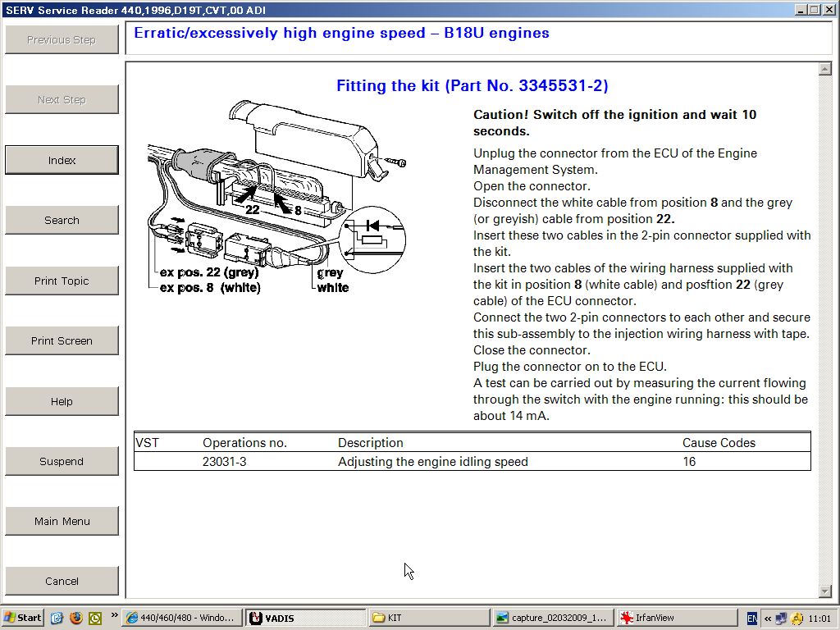Click the Description column header
This screenshot has height=630, width=840.
(370, 443)
